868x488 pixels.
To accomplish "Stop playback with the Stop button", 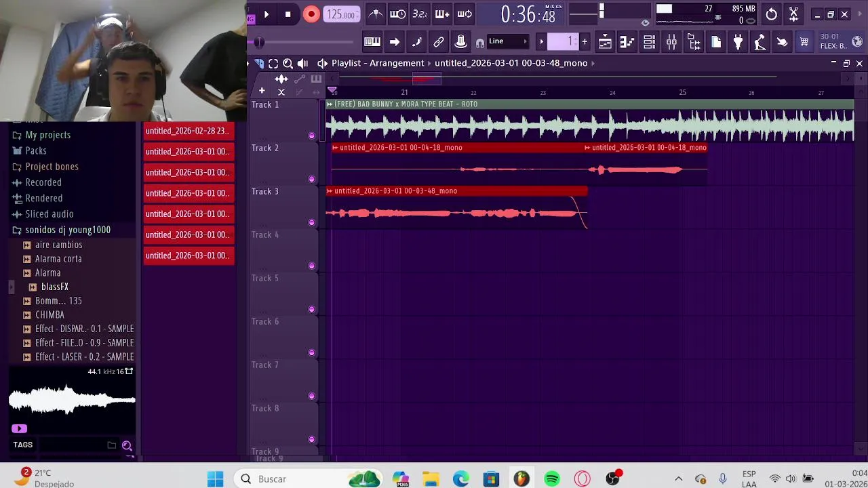I will tap(288, 14).
